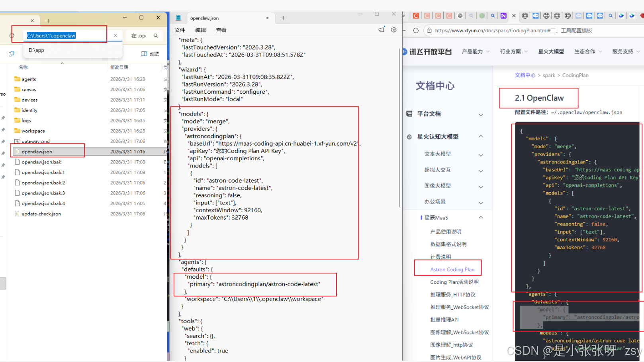Select the devices folder

coord(90,100)
